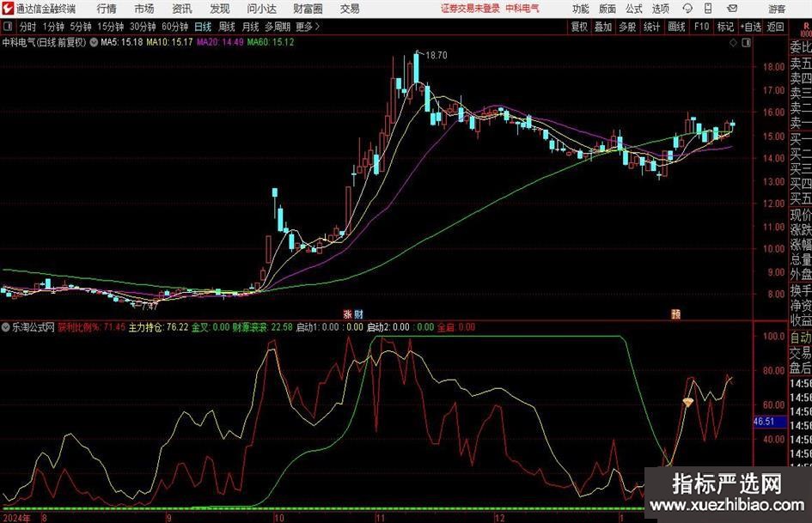Click the MA10: 15.17 indicator label
The image size is (812, 523).
coord(170,42)
